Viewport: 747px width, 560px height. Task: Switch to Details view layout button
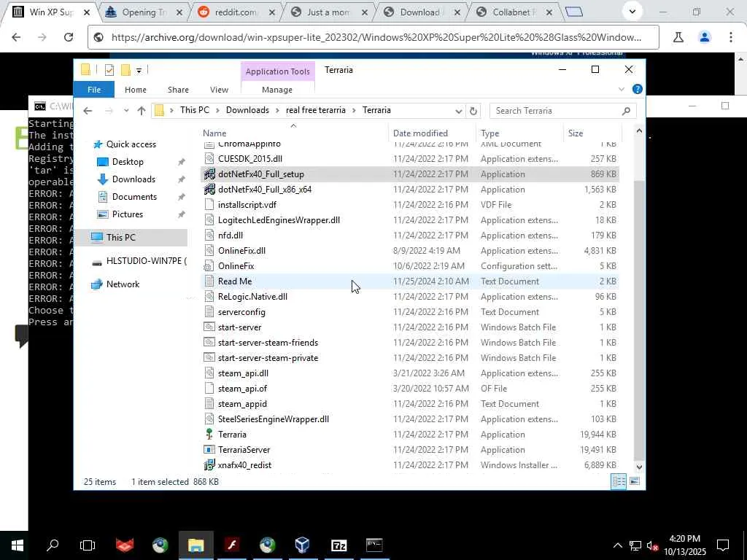tap(619, 481)
